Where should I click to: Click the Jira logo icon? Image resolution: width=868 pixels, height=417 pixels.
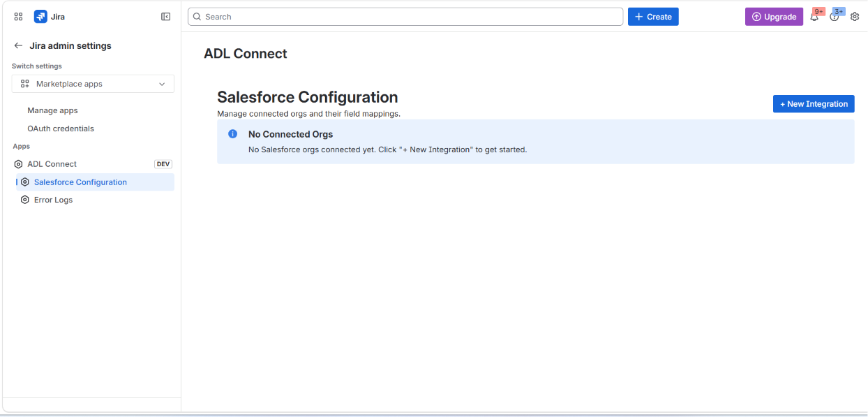click(40, 17)
